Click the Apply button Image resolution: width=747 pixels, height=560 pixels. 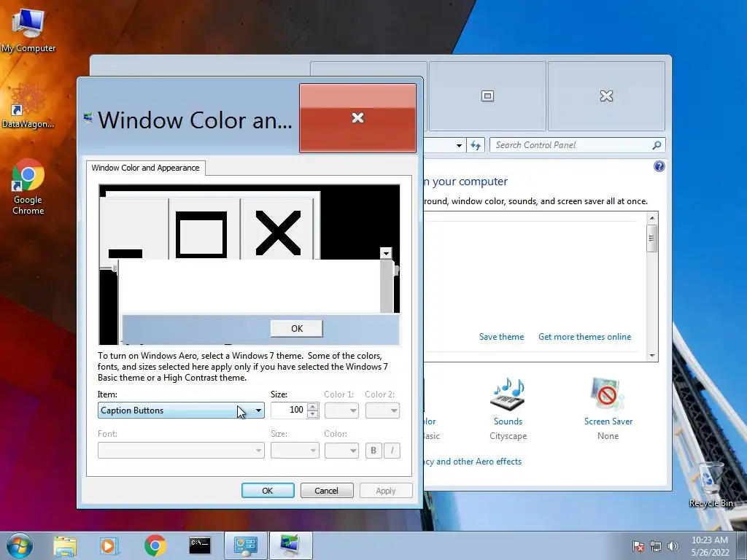(x=386, y=491)
